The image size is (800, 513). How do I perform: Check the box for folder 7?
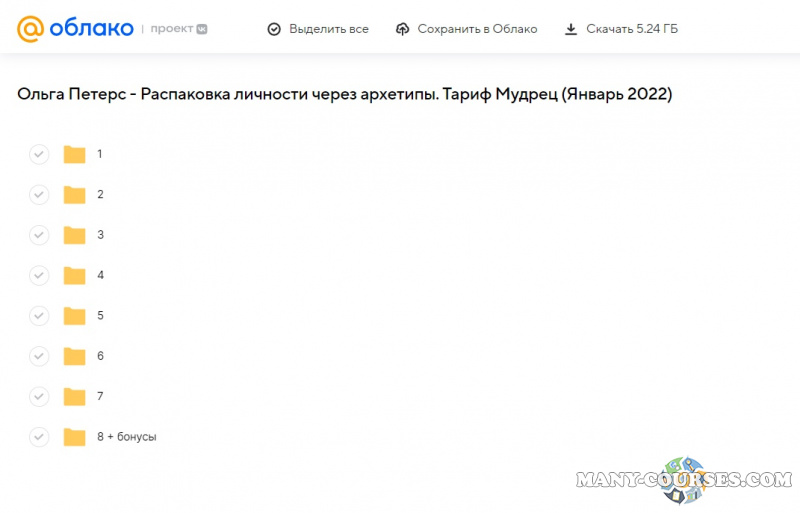click(x=39, y=396)
